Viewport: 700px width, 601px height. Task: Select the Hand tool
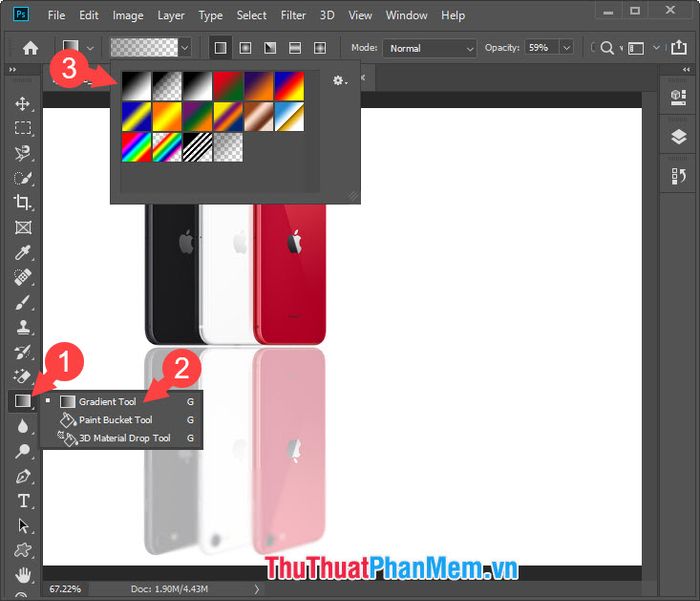(x=23, y=575)
